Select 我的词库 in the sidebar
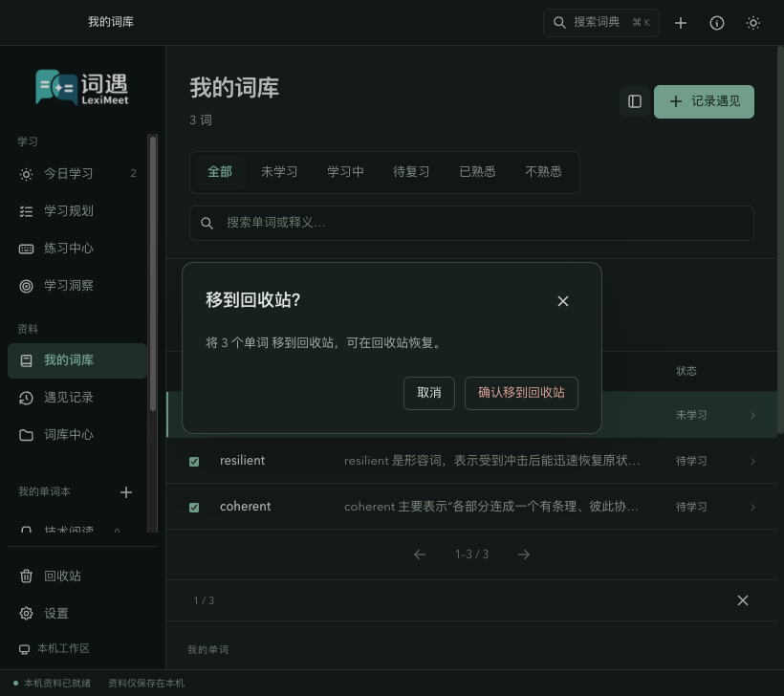 [77, 360]
